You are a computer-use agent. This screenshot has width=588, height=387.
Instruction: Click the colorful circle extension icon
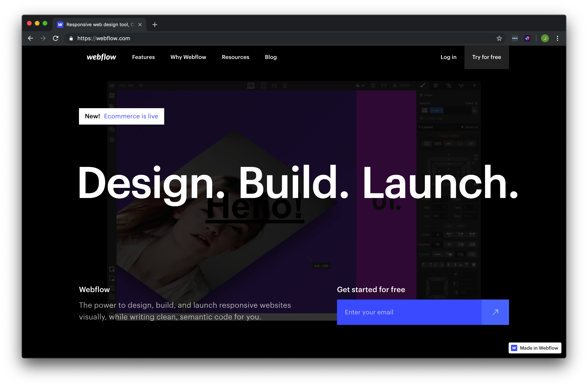pyautogui.click(x=527, y=38)
